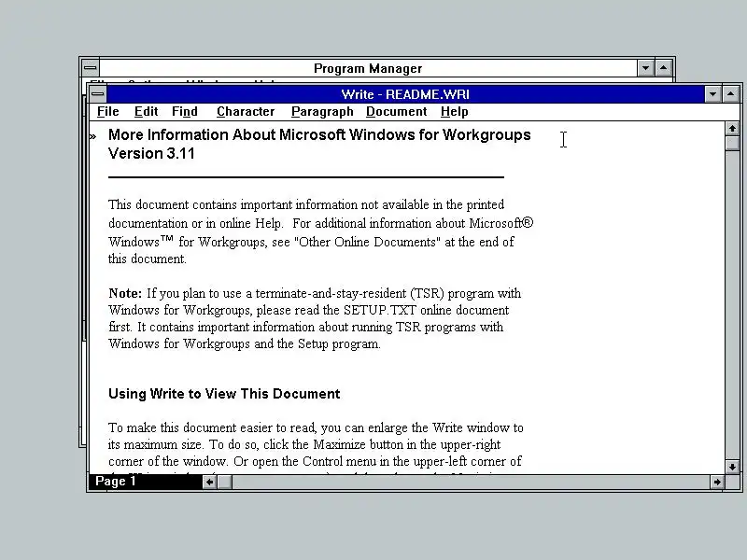
Task: Open the Paragraph menu
Action: 322,111
